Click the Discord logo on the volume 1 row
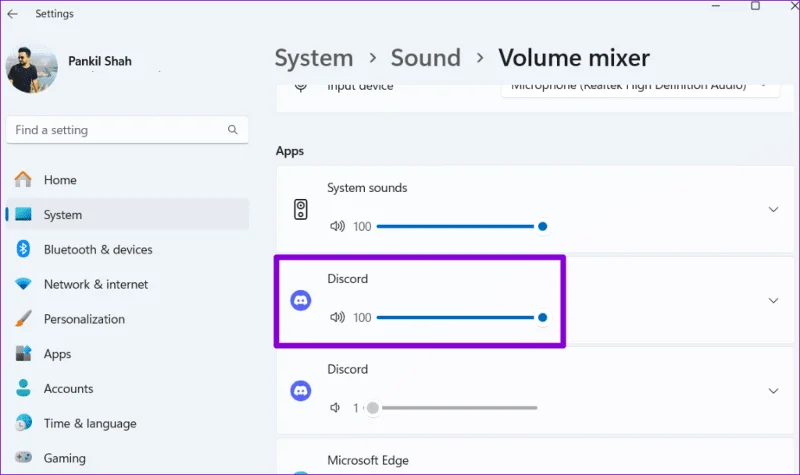The width and height of the screenshot is (800, 475). (x=301, y=391)
